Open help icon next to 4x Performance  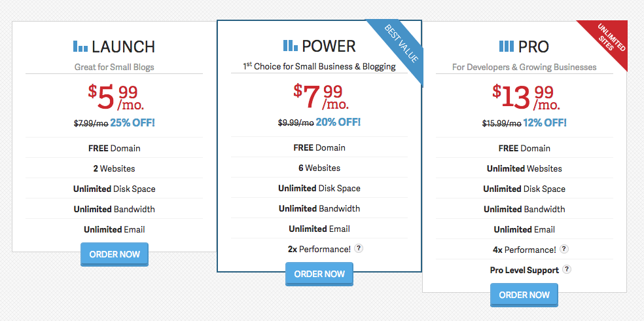pyautogui.click(x=564, y=249)
